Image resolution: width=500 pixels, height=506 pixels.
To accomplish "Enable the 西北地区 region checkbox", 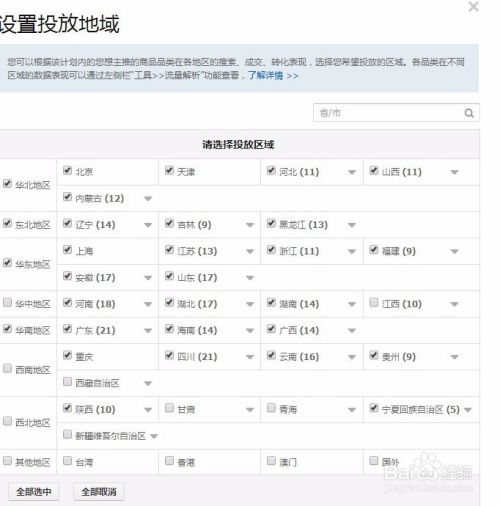I will point(7,421).
